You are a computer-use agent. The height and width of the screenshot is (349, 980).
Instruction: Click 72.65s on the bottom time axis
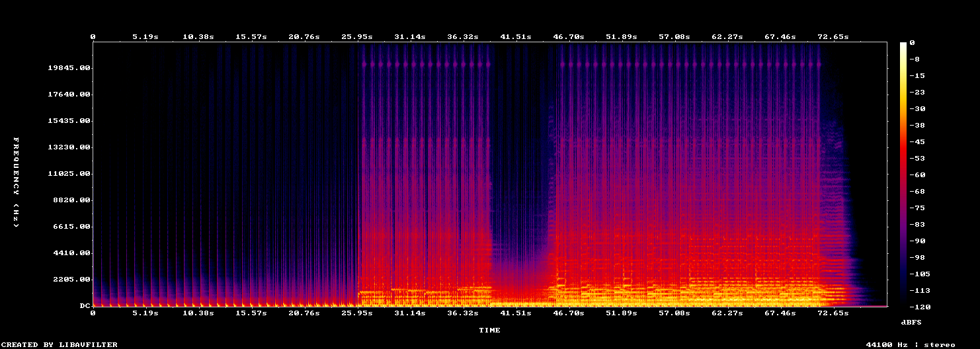(x=833, y=313)
